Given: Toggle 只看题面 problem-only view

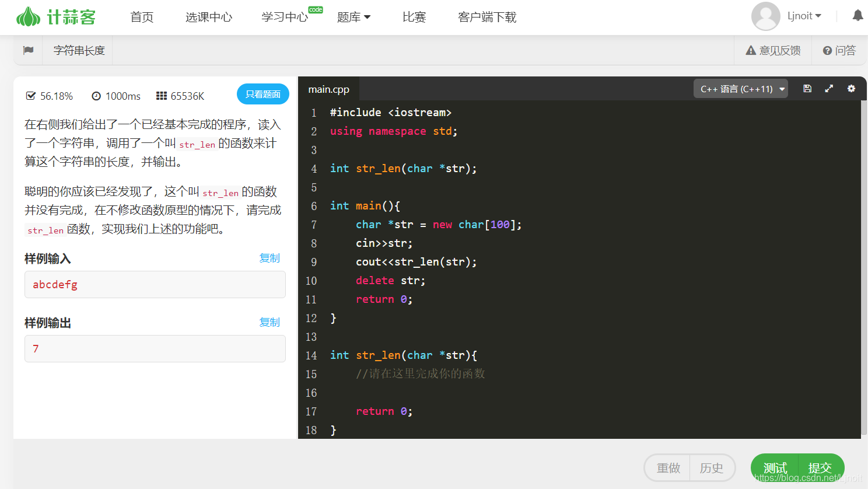Looking at the screenshot, I should coord(262,93).
